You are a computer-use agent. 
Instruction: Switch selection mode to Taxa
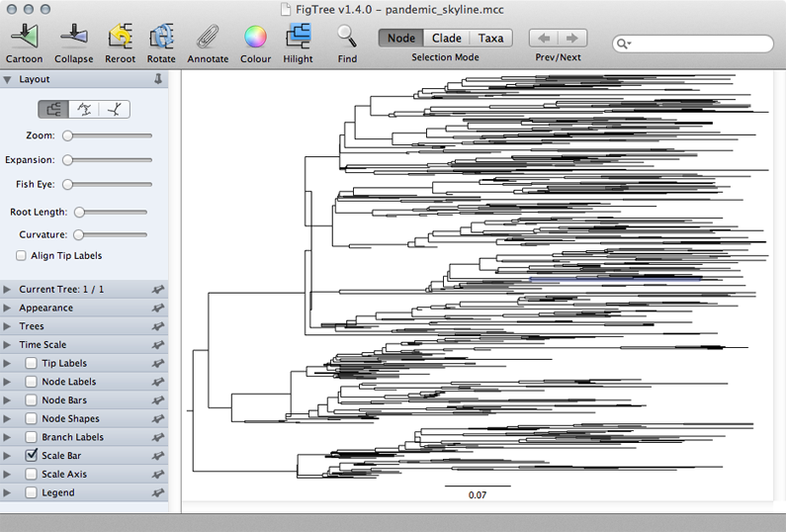(x=490, y=39)
